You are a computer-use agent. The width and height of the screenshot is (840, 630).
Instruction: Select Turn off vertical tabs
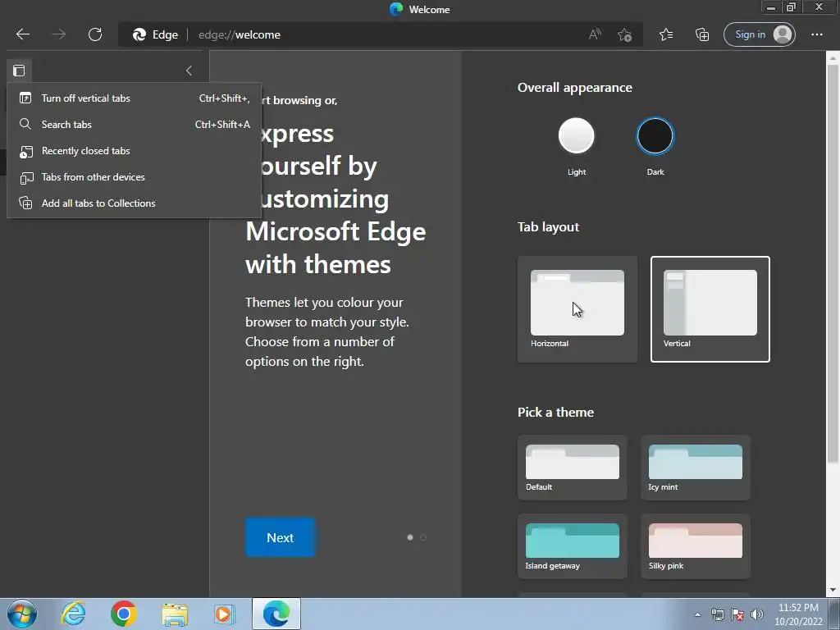pyautogui.click(x=134, y=98)
